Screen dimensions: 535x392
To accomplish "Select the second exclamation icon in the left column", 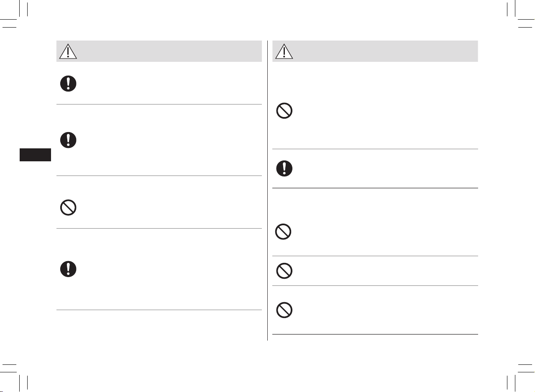I will click(x=68, y=140).
